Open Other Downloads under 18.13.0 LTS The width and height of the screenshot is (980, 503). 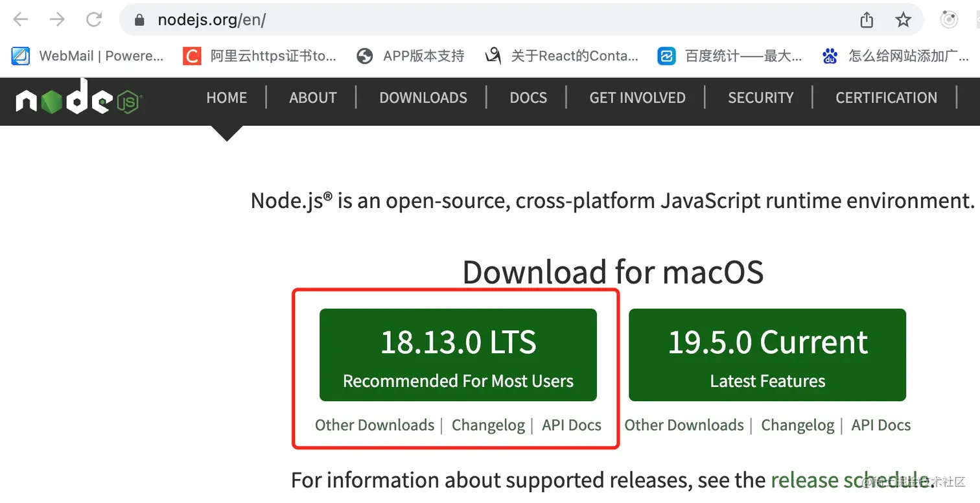click(375, 425)
